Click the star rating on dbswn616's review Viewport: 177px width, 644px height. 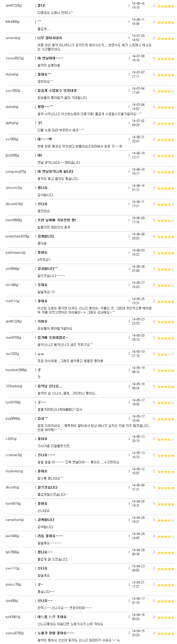tap(166, 205)
